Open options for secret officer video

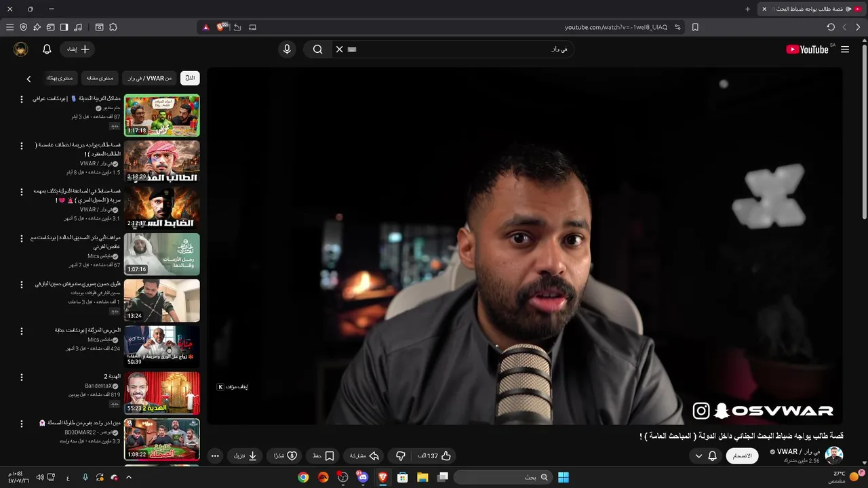pyautogui.click(x=21, y=192)
